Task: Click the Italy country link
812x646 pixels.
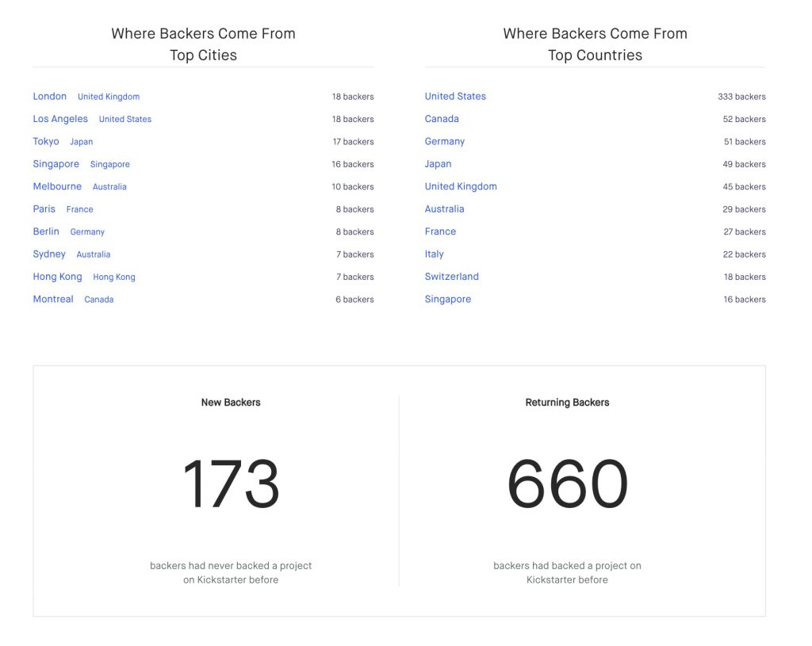Action: tap(434, 254)
